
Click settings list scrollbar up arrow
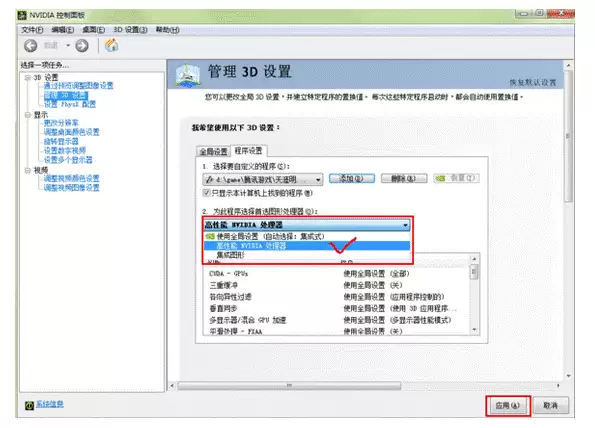point(474,259)
